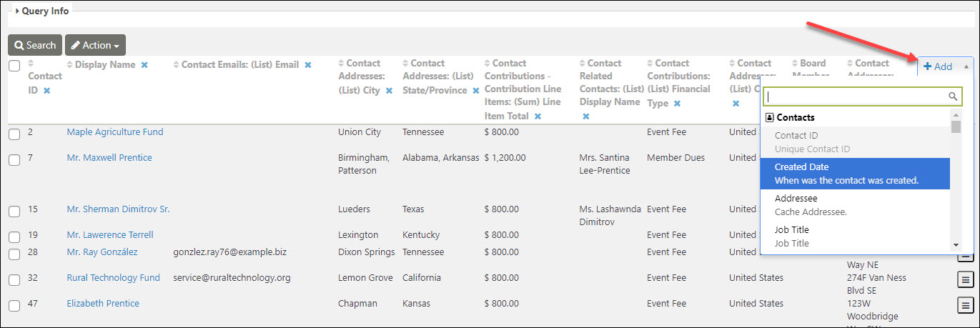Click the Search button
The height and width of the screenshot is (328, 980).
click(x=35, y=45)
